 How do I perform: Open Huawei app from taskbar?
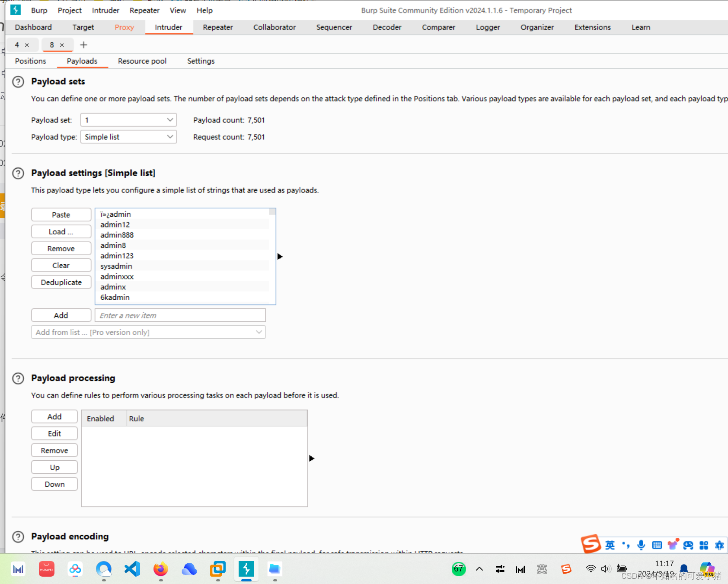click(47, 569)
